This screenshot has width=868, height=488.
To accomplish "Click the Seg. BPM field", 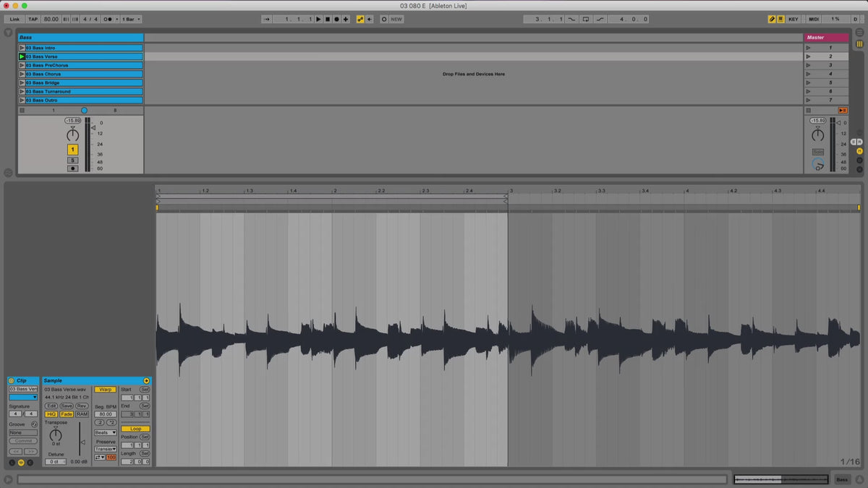I will (x=105, y=414).
